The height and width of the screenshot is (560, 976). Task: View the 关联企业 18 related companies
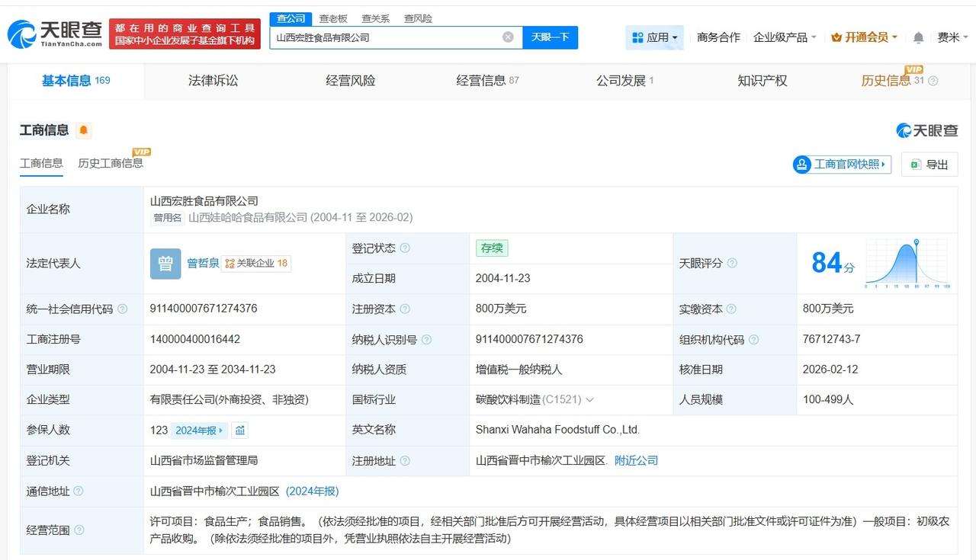click(x=256, y=264)
